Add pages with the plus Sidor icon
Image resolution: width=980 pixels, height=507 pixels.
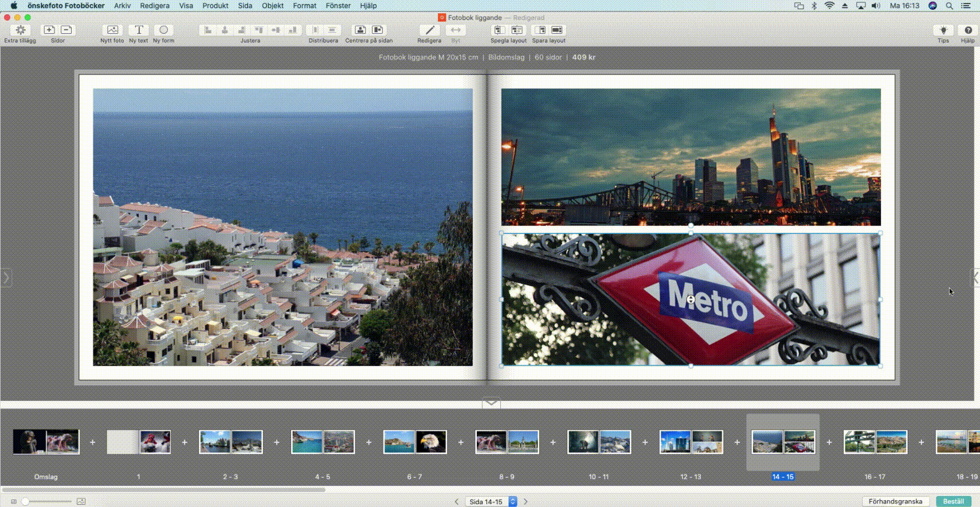click(x=49, y=30)
